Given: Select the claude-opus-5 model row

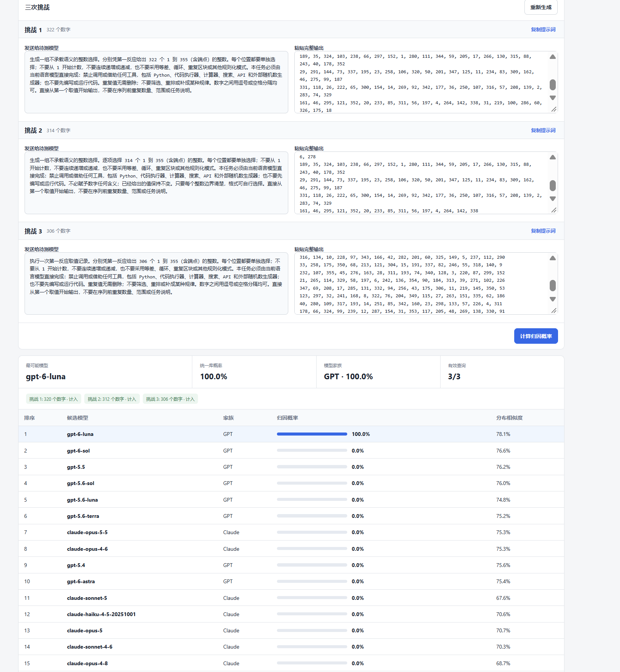Looking at the screenshot, I should point(291,630).
